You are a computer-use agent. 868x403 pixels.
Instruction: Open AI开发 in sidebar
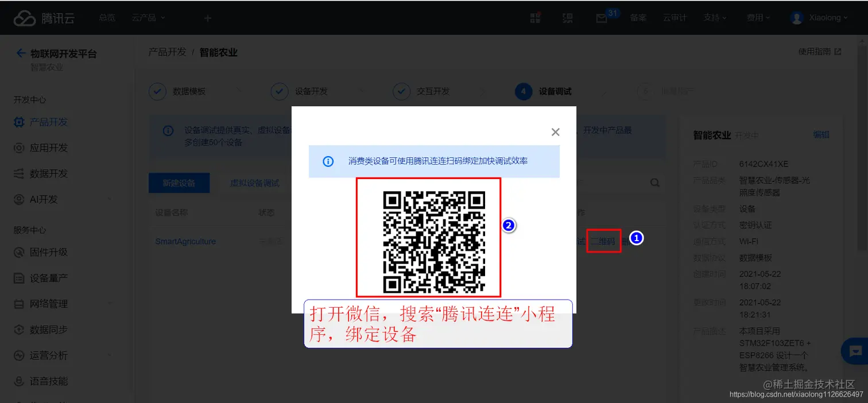point(44,199)
